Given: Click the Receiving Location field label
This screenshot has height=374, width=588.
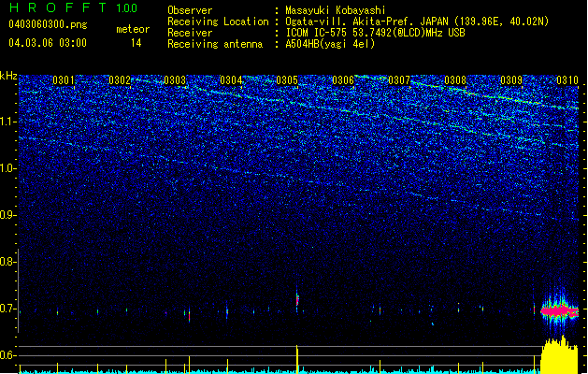Looking at the screenshot, I should (x=218, y=22).
